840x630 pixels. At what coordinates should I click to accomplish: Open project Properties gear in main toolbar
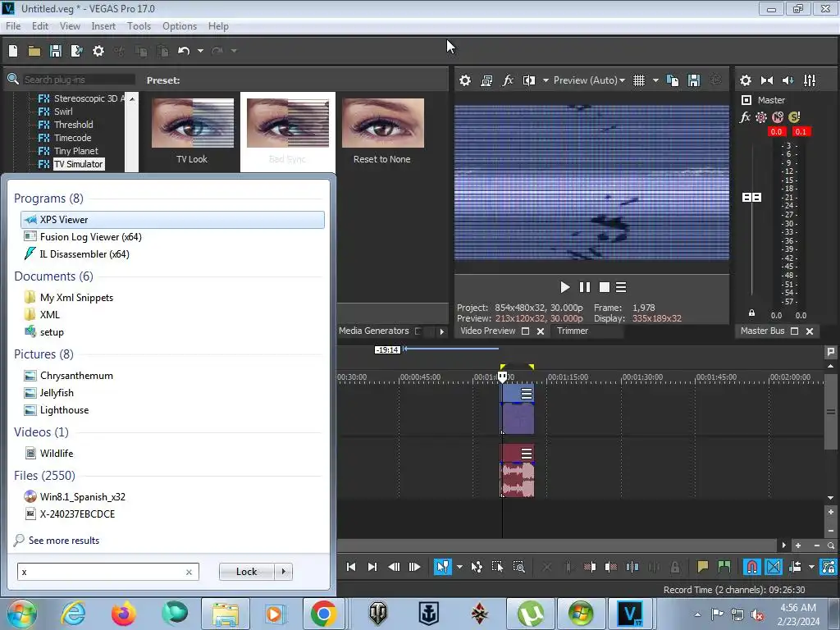tap(98, 51)
